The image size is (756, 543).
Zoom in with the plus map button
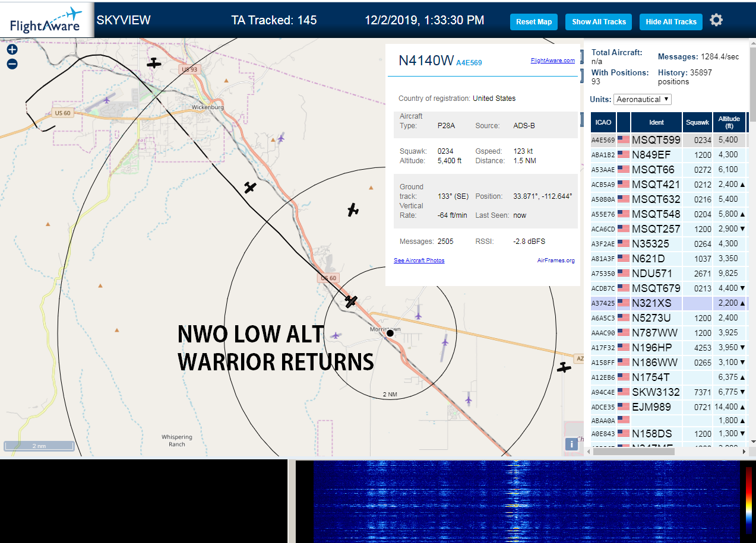click(x=12, y=50)
